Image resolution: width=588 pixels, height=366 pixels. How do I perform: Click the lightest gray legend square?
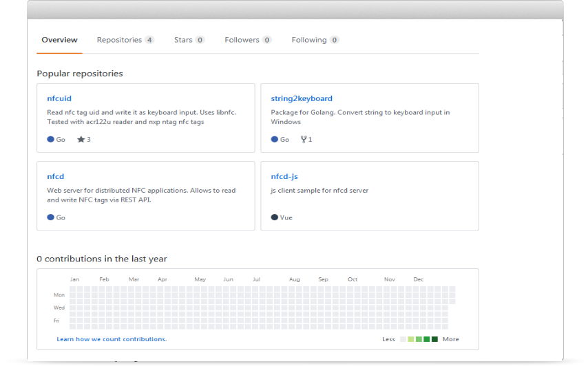(403, 339)
